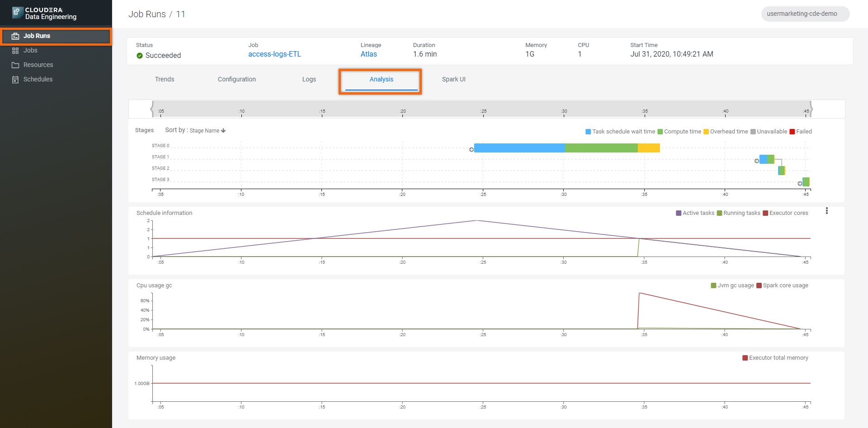Switch to the Logs tab
Screen dimensions: 868x428
[x=309, y=80]
